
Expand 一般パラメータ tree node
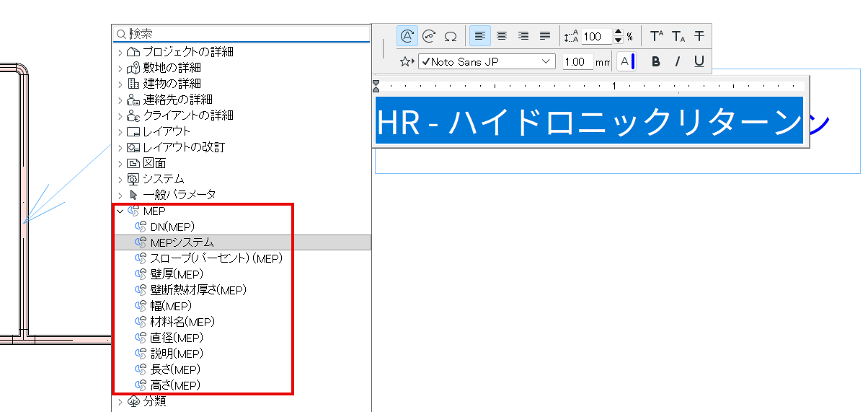pyautogui.click(x=120, y=195)
